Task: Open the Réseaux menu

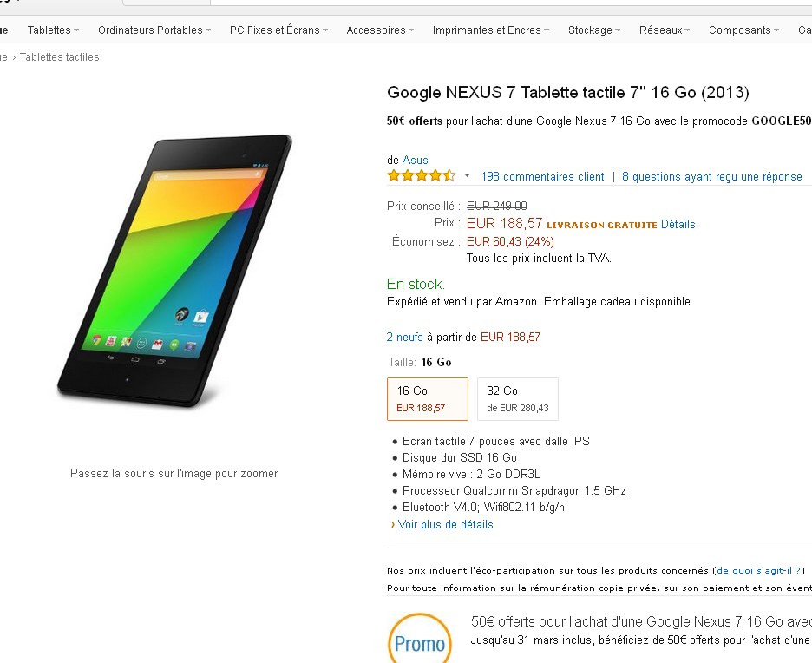Action: point(665,30)
